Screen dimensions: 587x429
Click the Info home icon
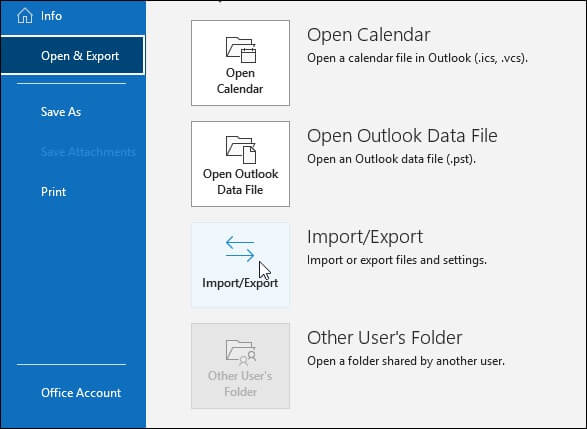point(25,16)
